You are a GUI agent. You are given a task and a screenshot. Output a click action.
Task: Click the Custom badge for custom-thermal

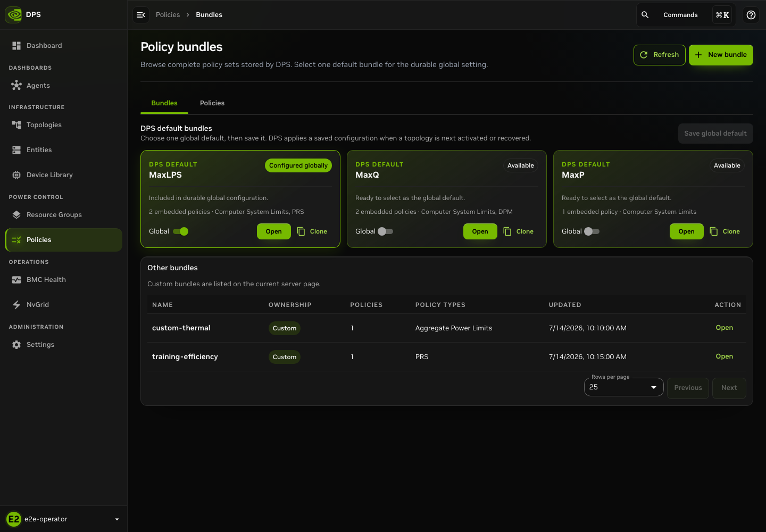(285, 328)
